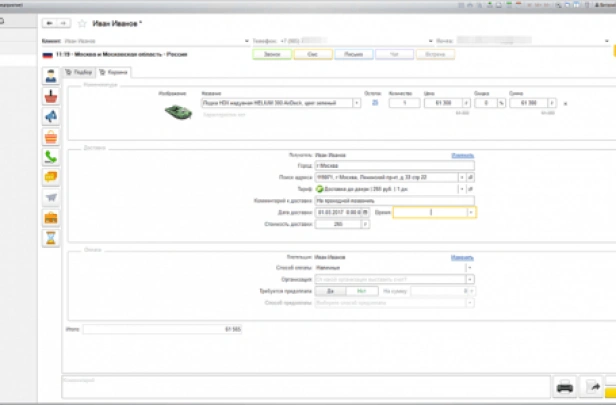Click Изменить link in delivery section
The width and height of the screenshot is (616, 405).
click(x=462, y=156)
